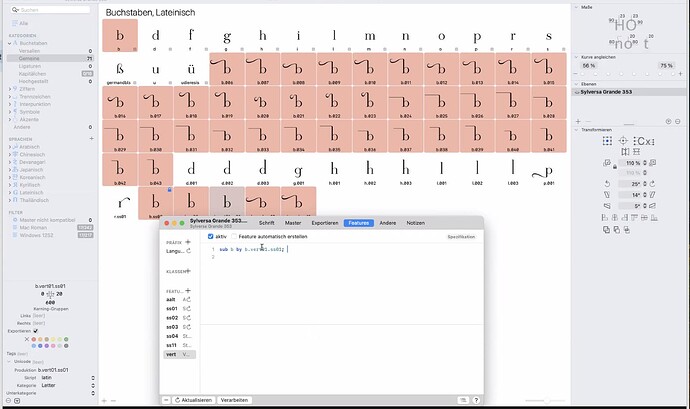Click the Gemeine glyph category
This screenshot has width=690, height=409.
30,60
